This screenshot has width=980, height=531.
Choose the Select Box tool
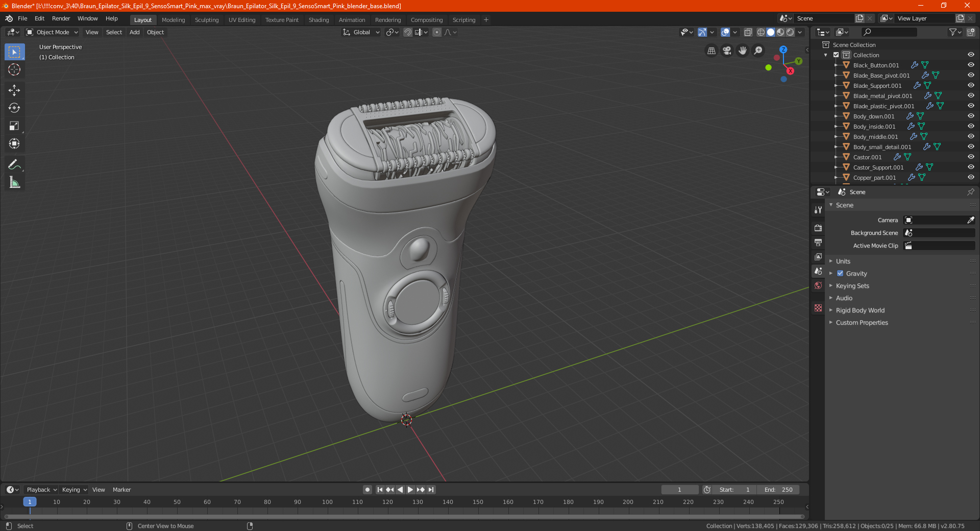[14, 52]
